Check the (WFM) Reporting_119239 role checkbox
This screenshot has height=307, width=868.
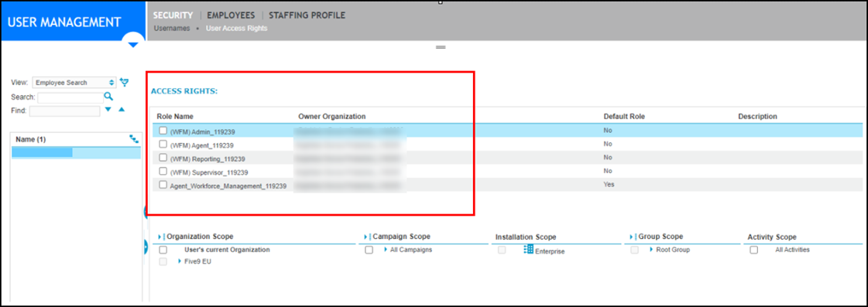[163, 158]
